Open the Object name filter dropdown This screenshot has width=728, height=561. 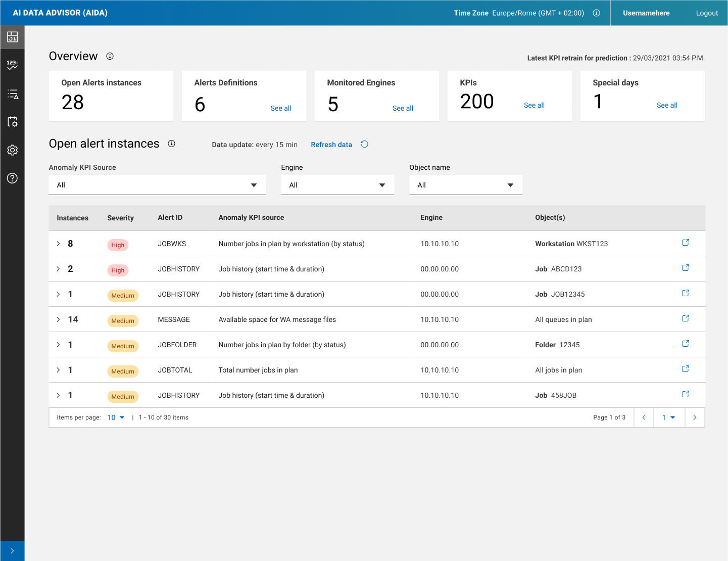click(465, 185)
